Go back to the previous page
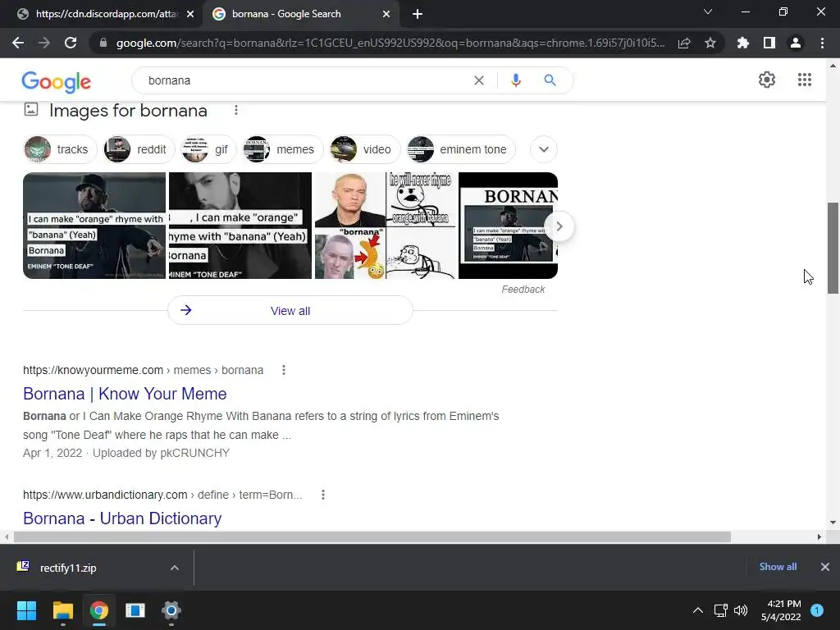 18,43
